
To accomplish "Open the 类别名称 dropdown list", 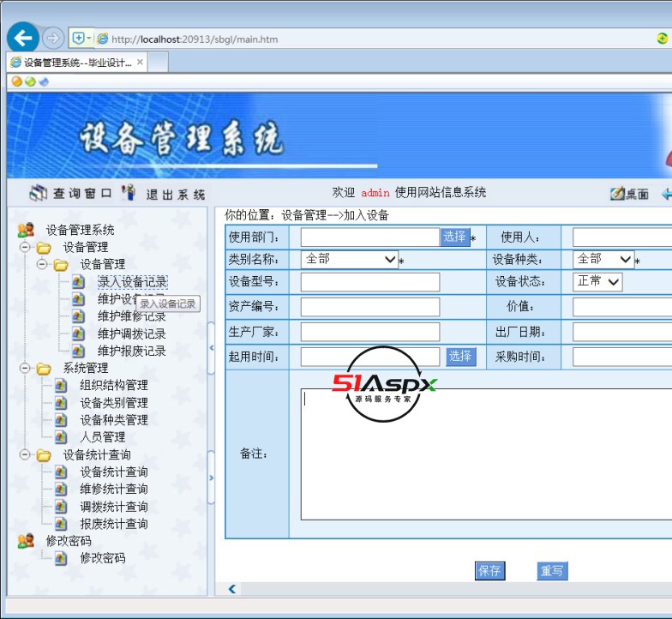I will tap(350, 259).
